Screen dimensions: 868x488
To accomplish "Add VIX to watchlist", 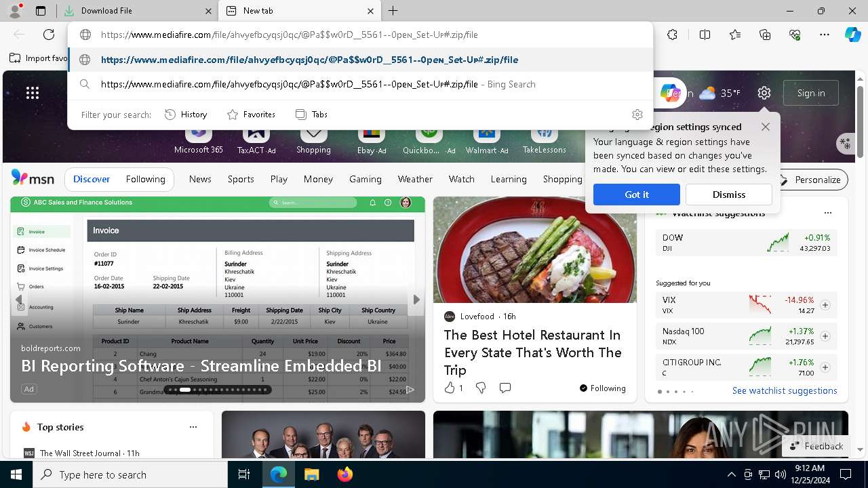I will (x=825, y=305).
